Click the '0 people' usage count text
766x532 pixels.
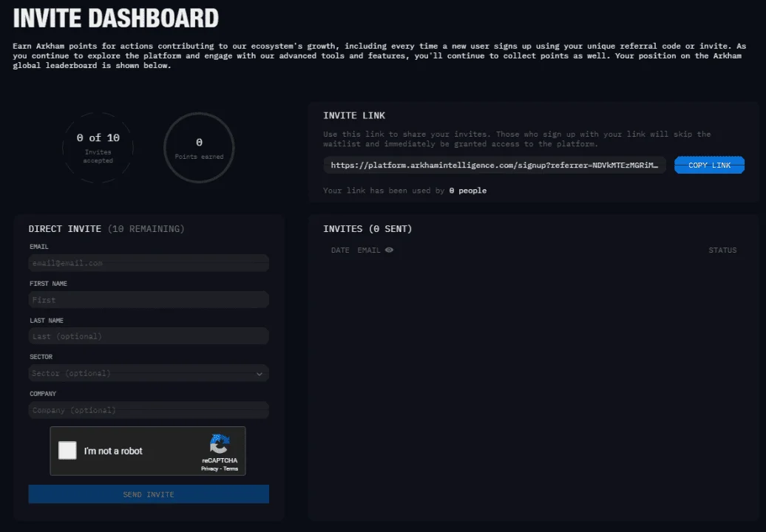tap(467, 191)
